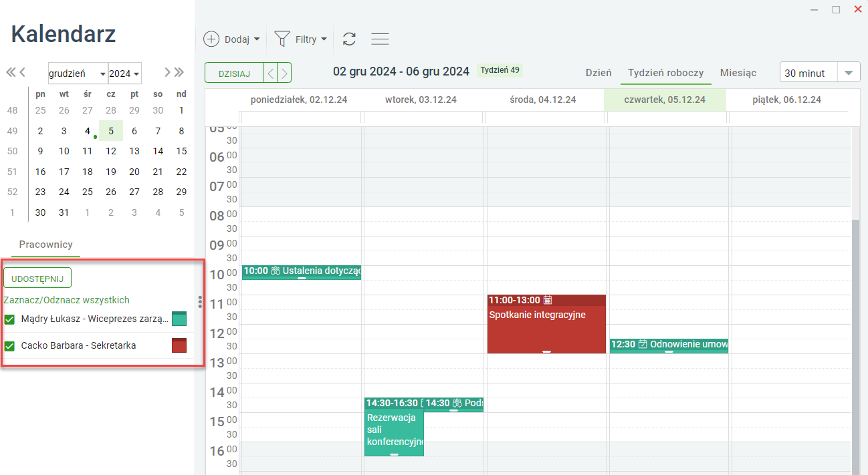Select the piątek, 06.12.24 column header
The image size is (868, 475).
[787, 100]
